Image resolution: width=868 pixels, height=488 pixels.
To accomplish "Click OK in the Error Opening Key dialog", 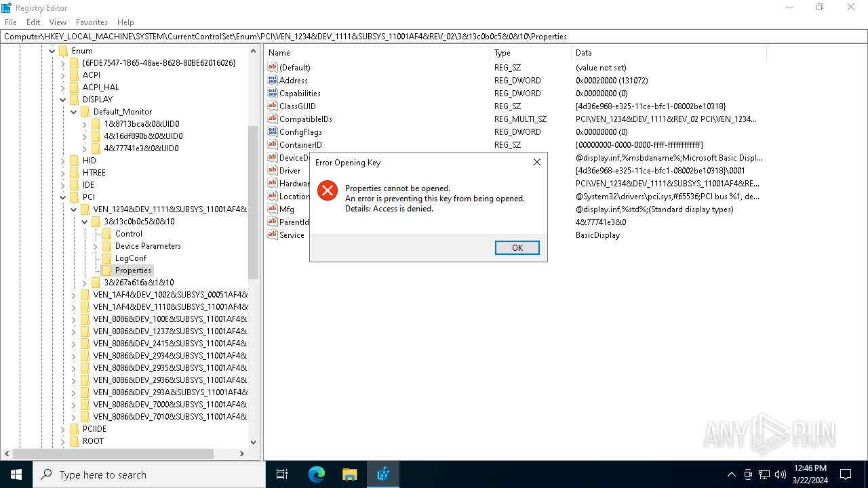I will tap(517, 248).
